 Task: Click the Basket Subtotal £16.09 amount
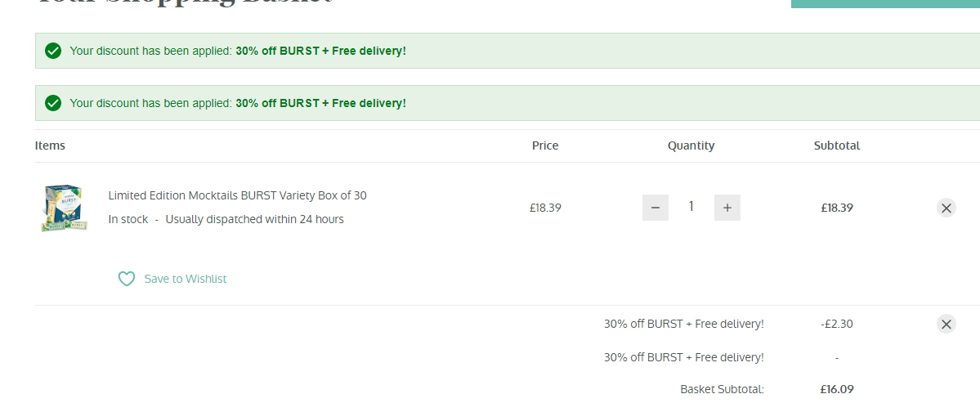point(837,389)
